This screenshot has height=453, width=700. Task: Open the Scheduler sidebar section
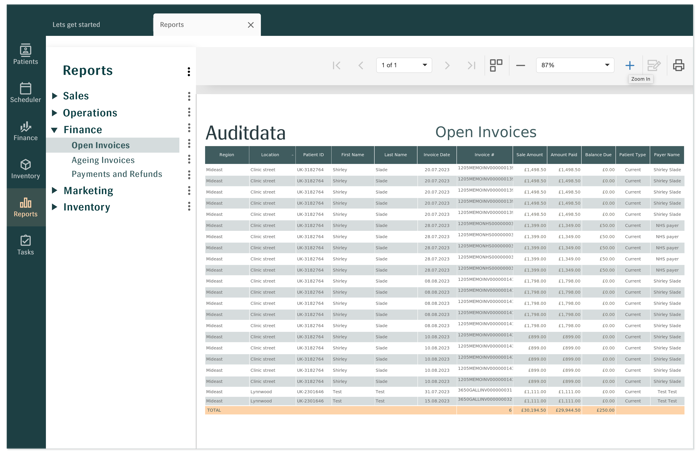tap(25, 92)
